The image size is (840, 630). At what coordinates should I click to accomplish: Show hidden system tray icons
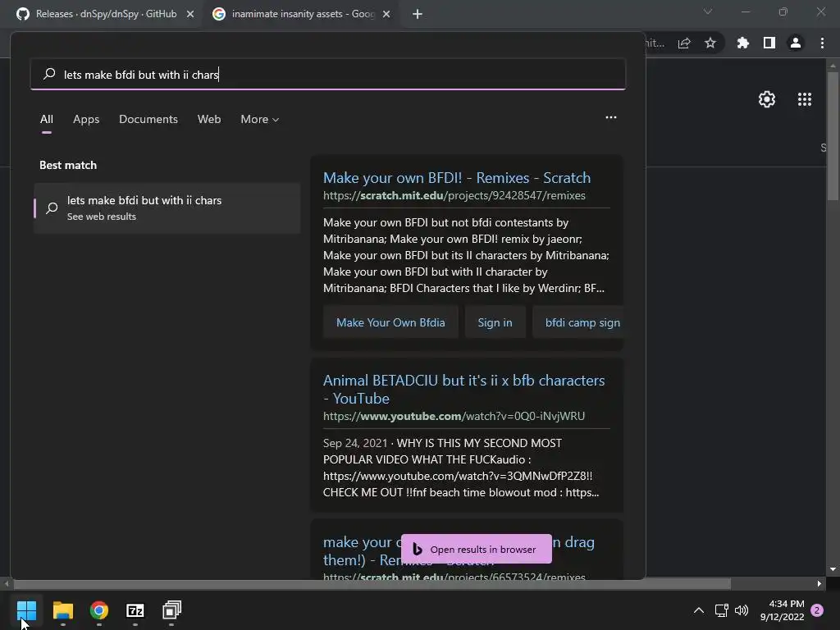pos(699,610)
